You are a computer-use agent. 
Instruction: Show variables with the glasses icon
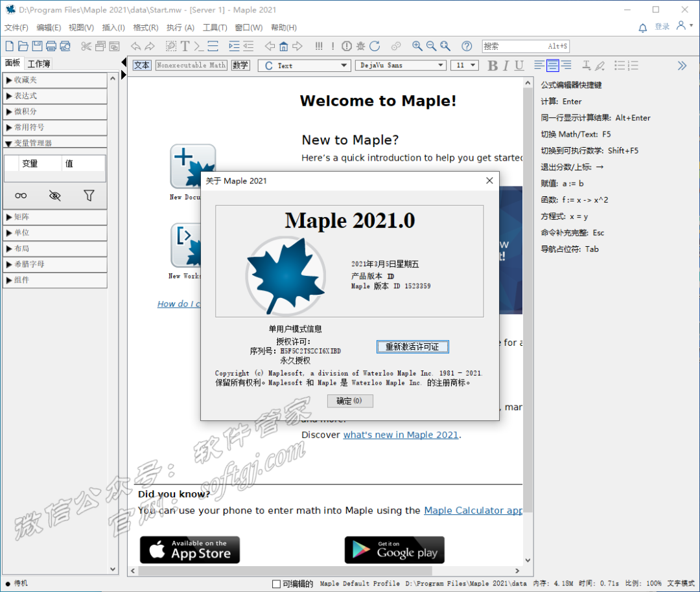tap(21, 196)
